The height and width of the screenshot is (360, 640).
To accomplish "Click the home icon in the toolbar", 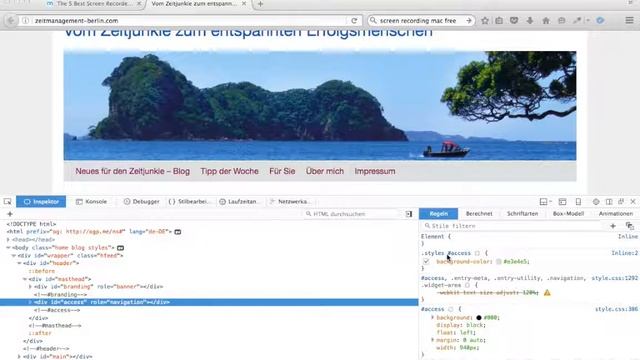I will pos(546,20).
